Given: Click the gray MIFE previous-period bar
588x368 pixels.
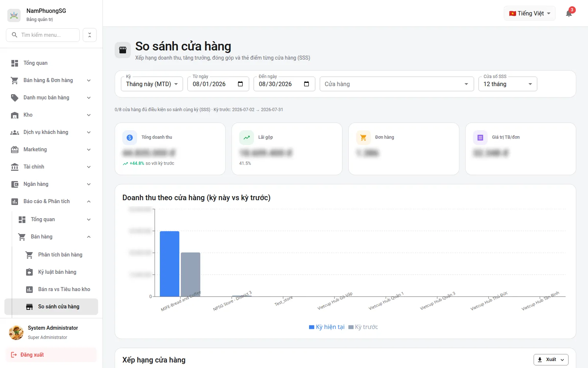Looking at the screenshot, I should (x=190, y=275).
